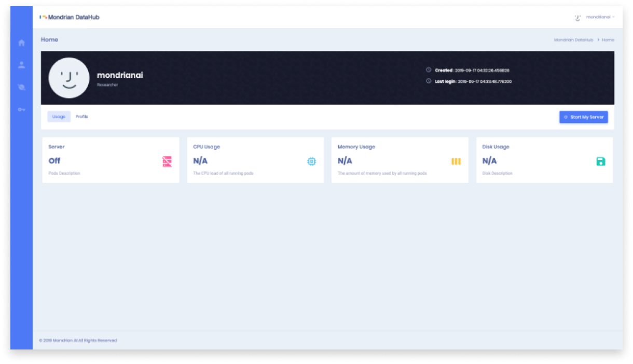Click the memory used description text
633x364 pixels.
[x=382, y=173]
